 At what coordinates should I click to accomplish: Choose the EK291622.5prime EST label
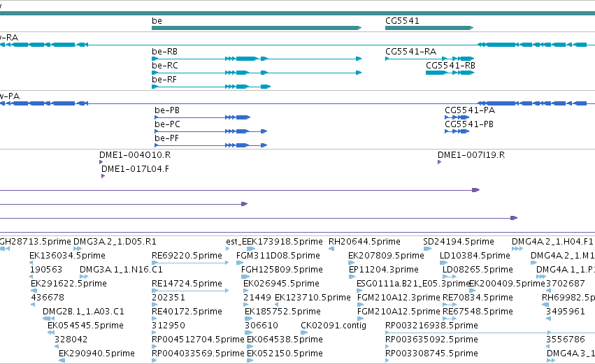coord(69,284)
